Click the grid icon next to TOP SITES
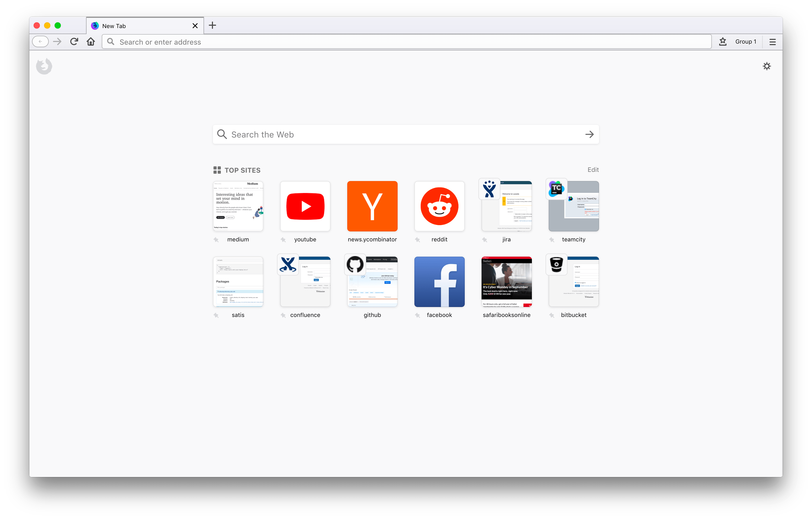812x519 pixels. coord(217,170)
